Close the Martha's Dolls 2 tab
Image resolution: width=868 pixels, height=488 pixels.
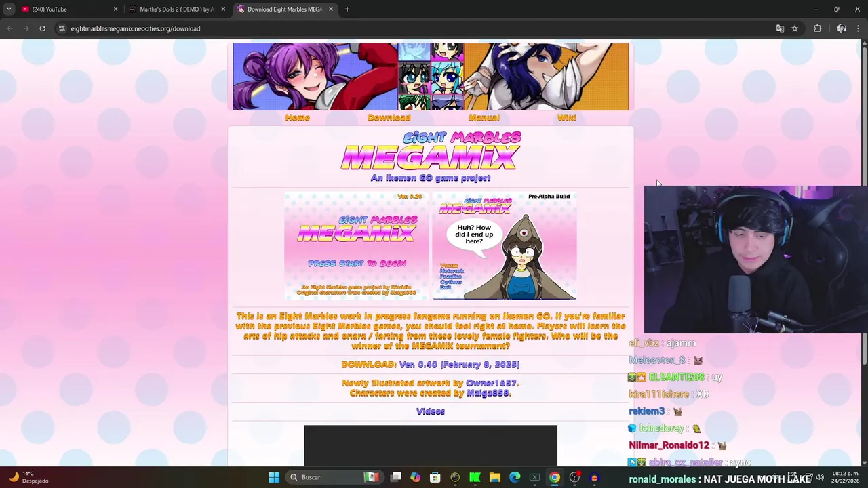[223, 9]
